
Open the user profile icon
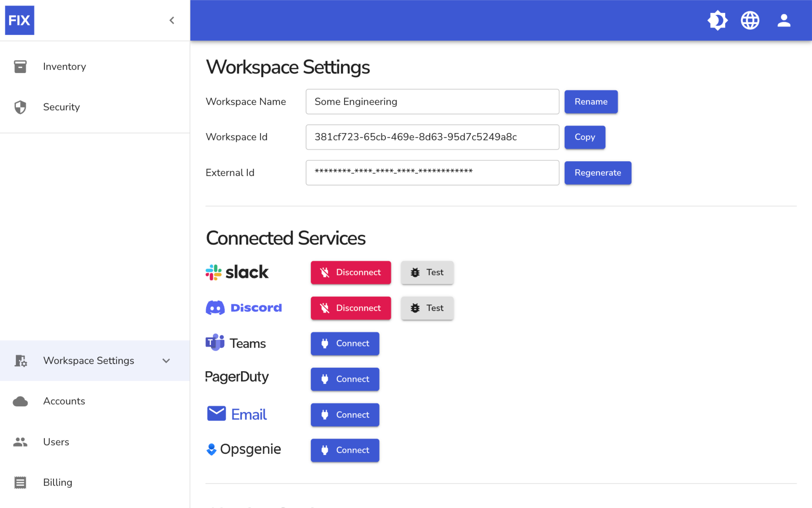click(x=784, y=21)
